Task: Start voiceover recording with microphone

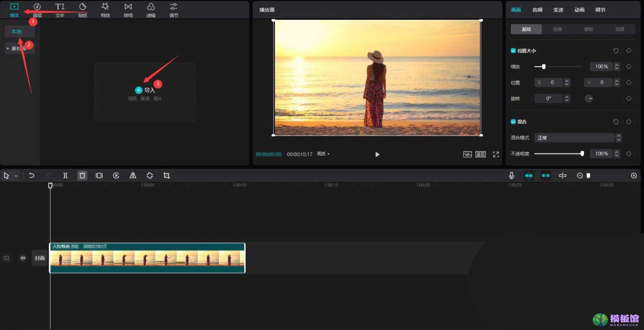Action: click(x=512, y=176)
